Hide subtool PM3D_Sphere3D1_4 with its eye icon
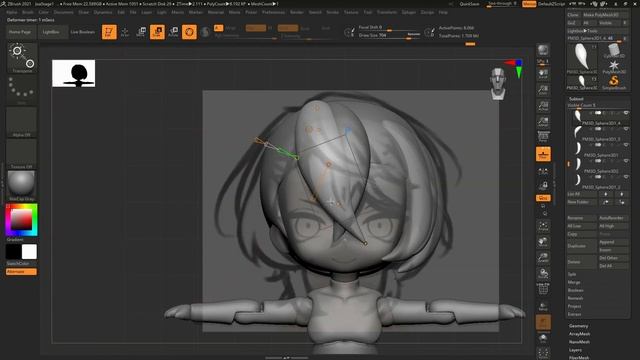Viewport: 640px width, 360px height. click(x=626, y=113)
